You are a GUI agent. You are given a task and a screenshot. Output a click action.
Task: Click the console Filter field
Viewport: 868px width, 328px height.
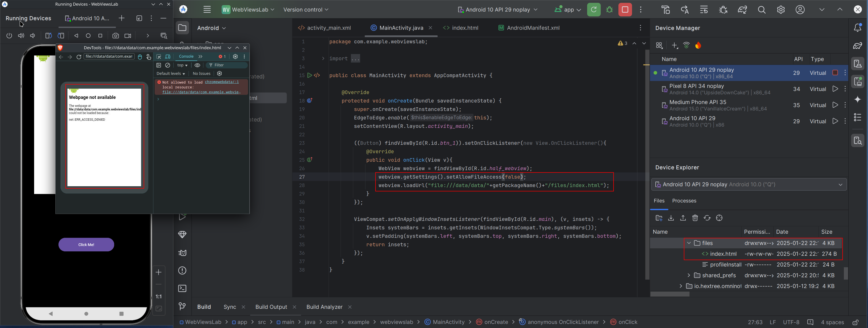[x=227, y=65]
